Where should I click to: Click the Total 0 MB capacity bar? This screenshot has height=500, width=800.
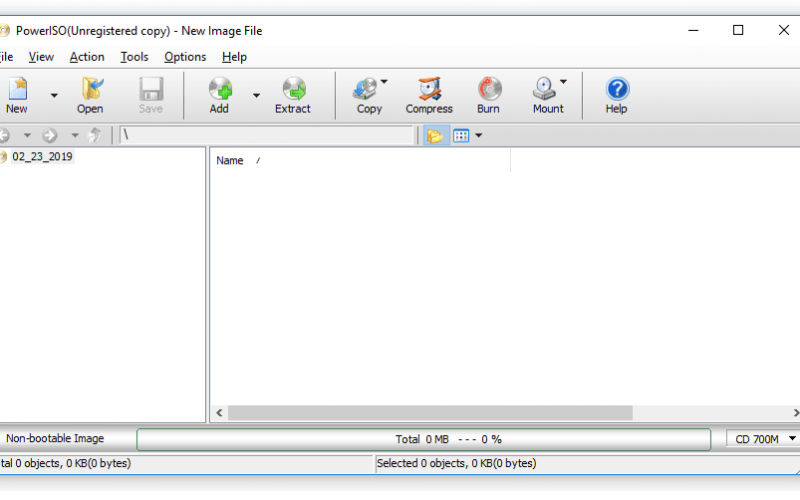click(x=423, y=439)
